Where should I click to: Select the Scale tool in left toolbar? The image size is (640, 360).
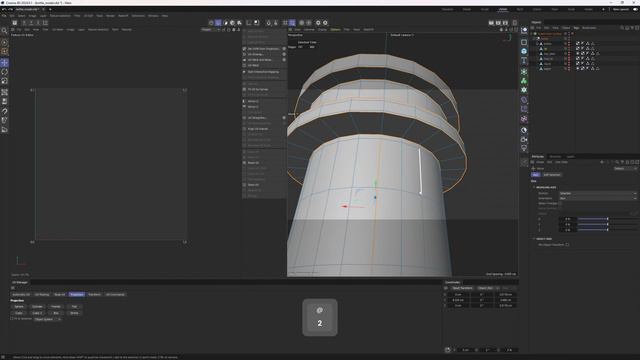click(x=4, y=81)
